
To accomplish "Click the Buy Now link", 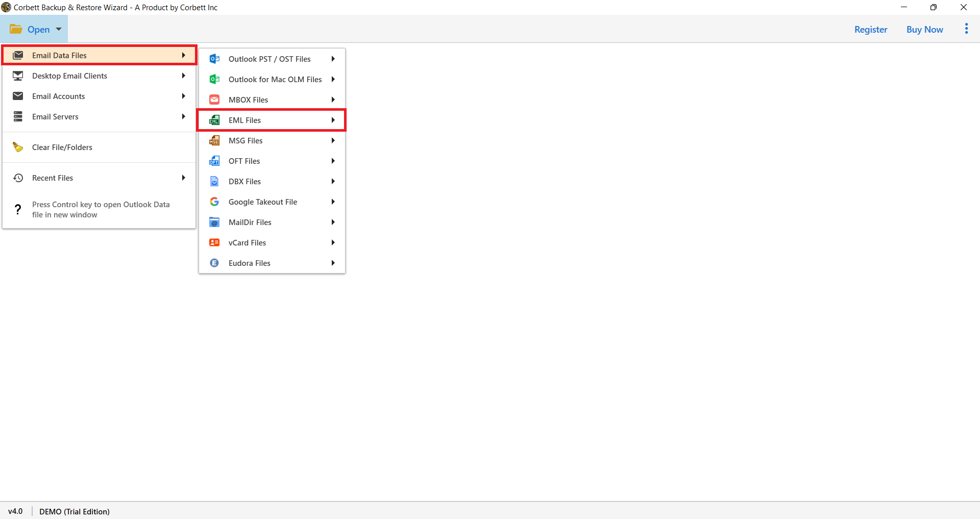I will click(924, 30).
